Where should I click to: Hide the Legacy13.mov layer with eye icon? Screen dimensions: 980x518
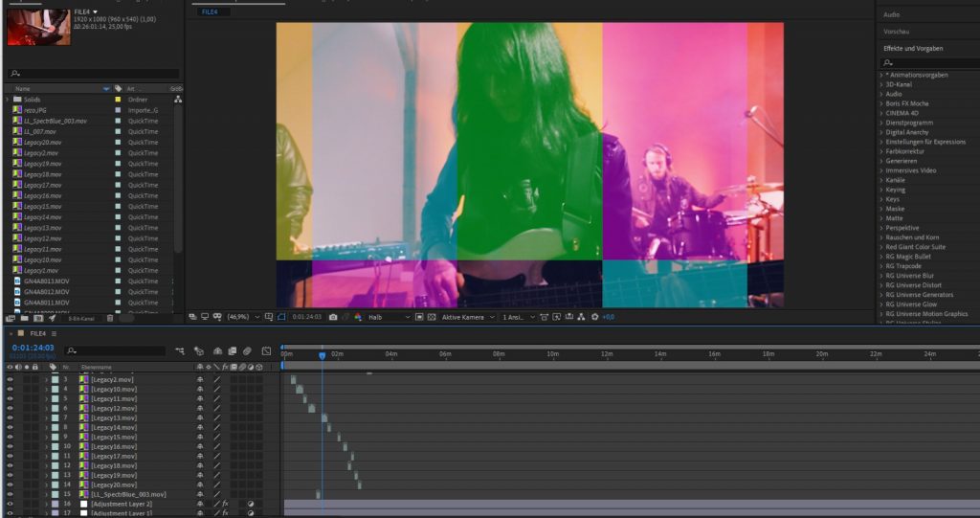click(10, 417)
